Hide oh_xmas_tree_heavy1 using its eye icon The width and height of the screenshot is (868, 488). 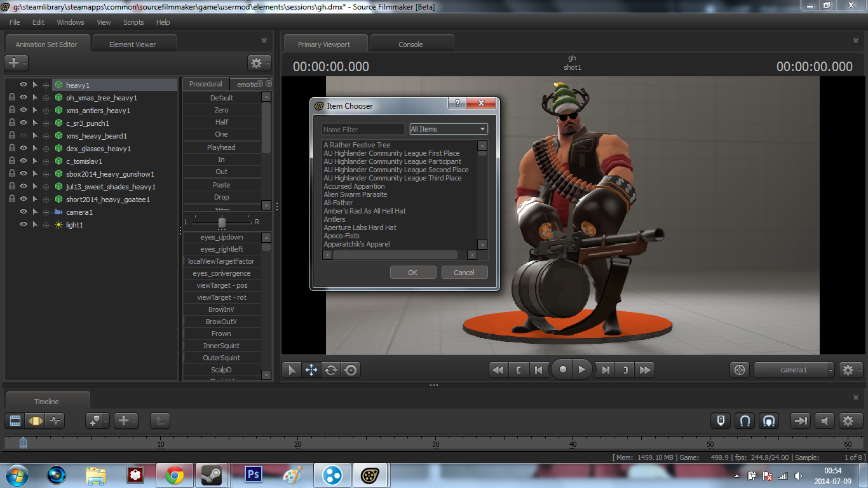coord(24,98)
